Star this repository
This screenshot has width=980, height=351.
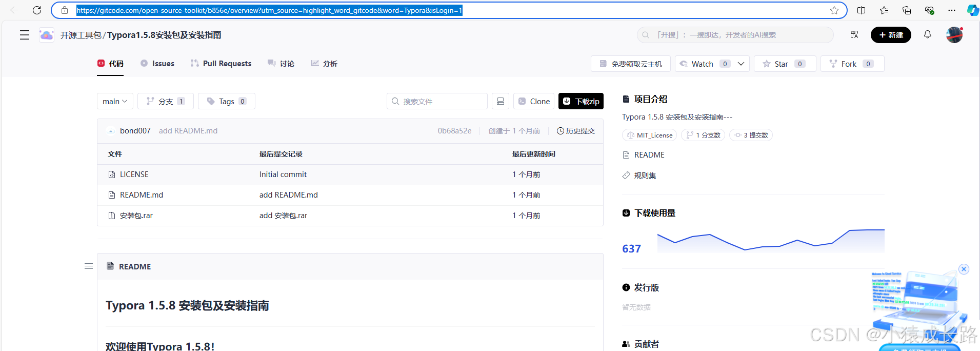(785, 64)
